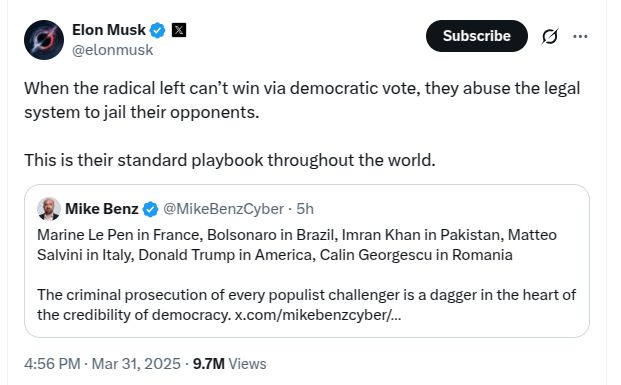This screenshot has width=621, height=385.
Task: Click the 'standard playbook' line of post
Action: click(230, 160)
